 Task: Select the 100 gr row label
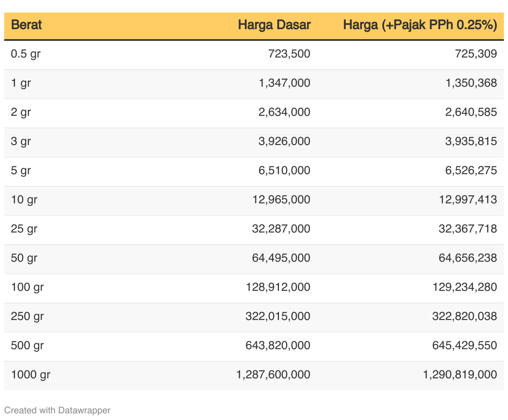(27, 287)
